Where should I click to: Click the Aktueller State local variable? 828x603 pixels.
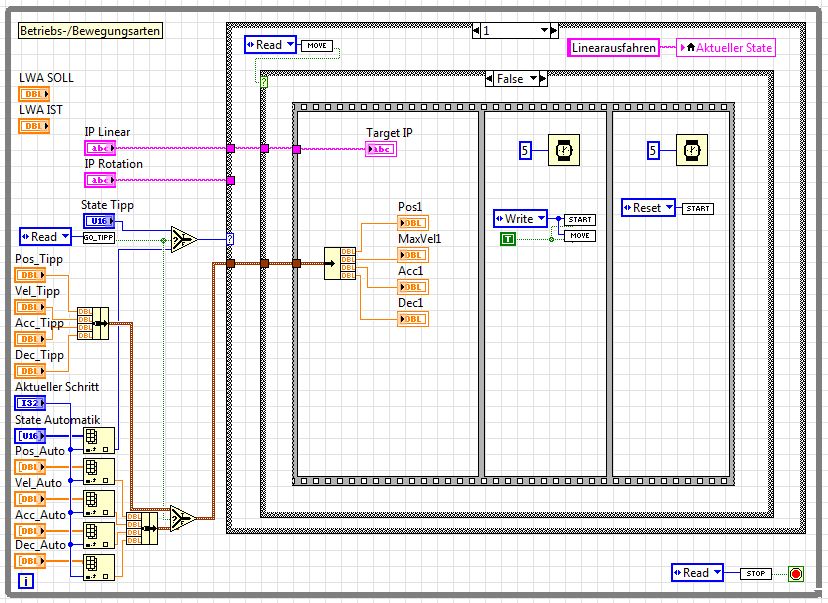(x=725, y=47)
